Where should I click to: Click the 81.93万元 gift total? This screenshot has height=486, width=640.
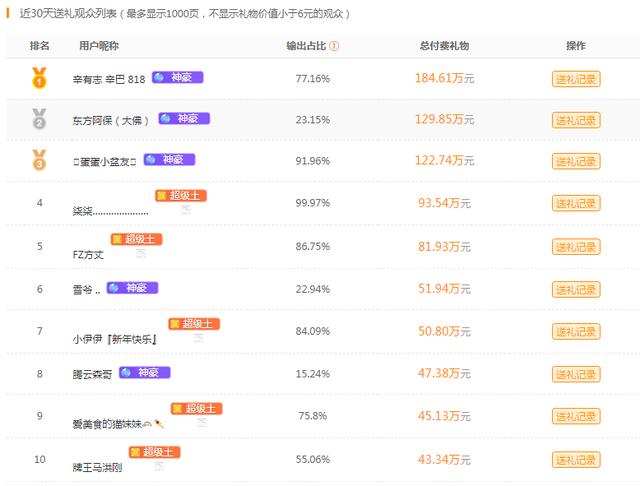click(x=444, y=246)
